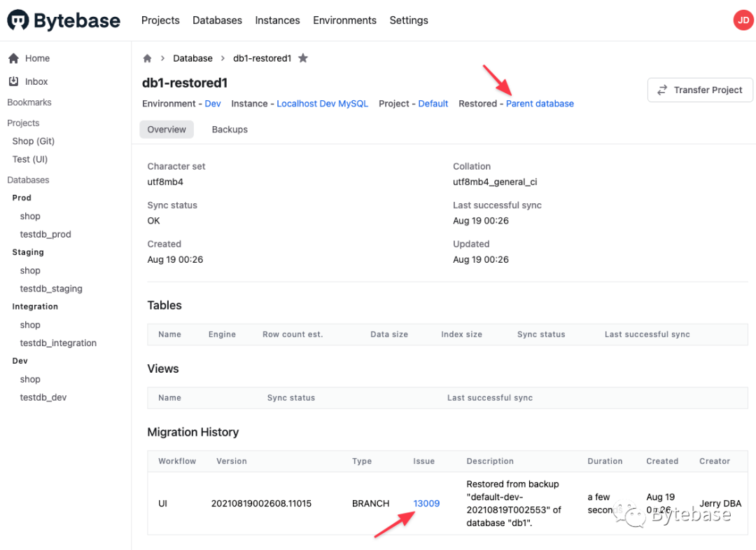Open the Instances menu
Image resolution: width=756 pixels, height=550 pixels.
[x=277, y=20]
